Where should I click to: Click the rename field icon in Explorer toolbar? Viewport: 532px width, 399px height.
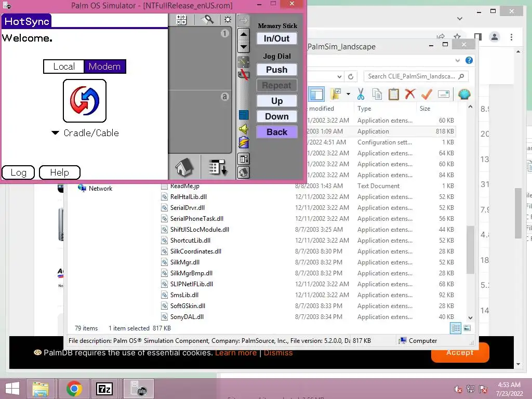click(x=444, y=94)
